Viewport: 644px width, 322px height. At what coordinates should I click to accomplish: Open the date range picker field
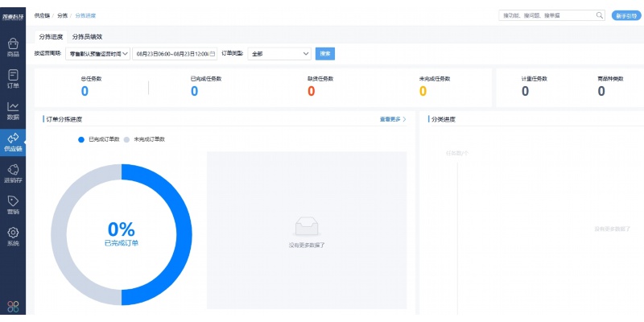tap(175, 54)
